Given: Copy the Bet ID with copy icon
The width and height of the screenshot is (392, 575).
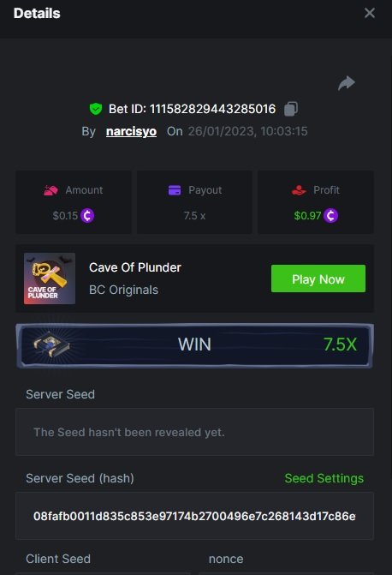Looking at the screenshot, I should pyautogui.click(x=291, y=109).
